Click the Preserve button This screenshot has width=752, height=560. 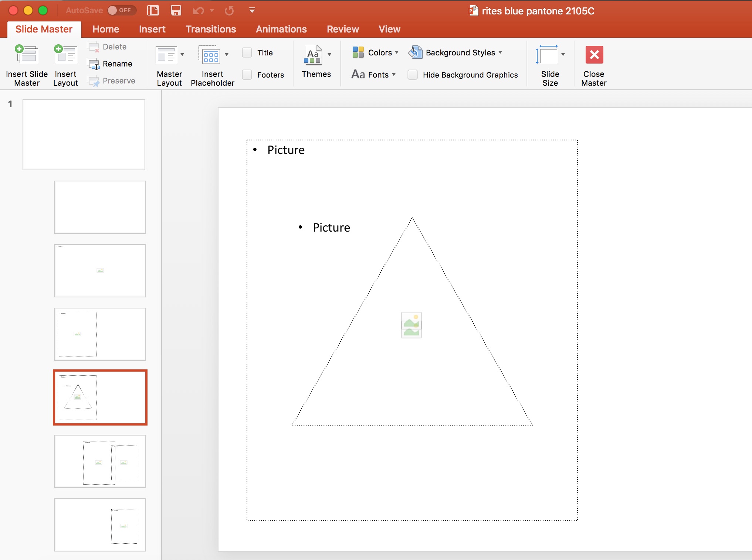112,81
